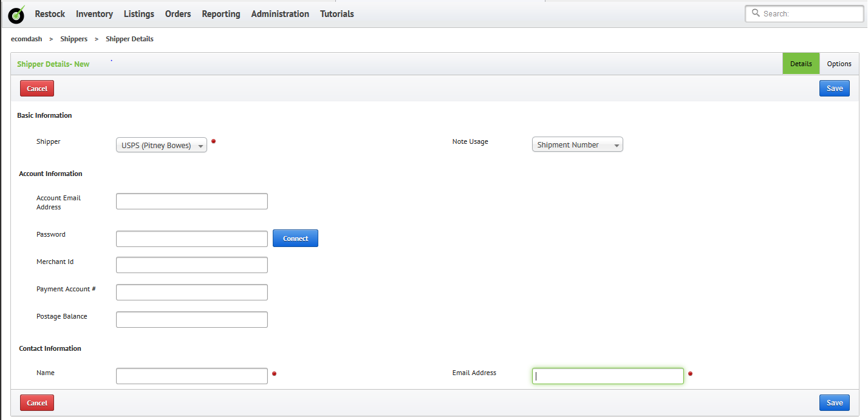Open the Inventory menu

(x=94, y=14)
